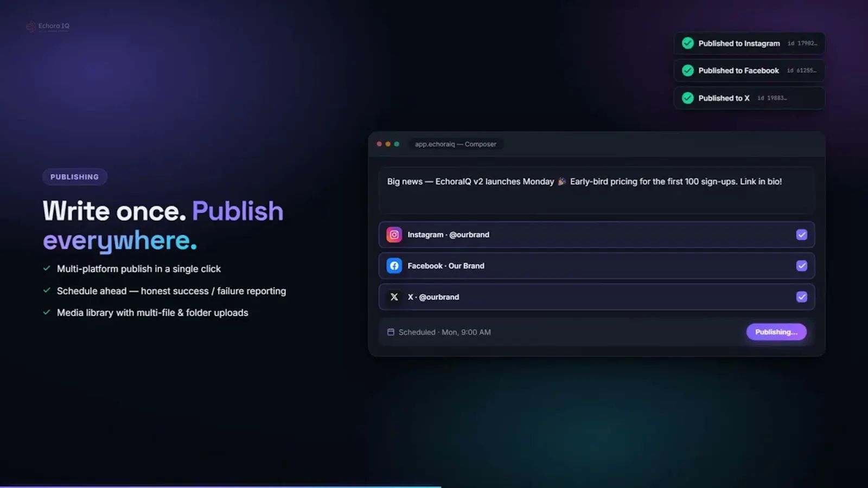The width and height of the screenshot is (868, 488).
Task: Click the Instagram · @ourbrand label
Action: pyautogui.click(x=449, y=235)
